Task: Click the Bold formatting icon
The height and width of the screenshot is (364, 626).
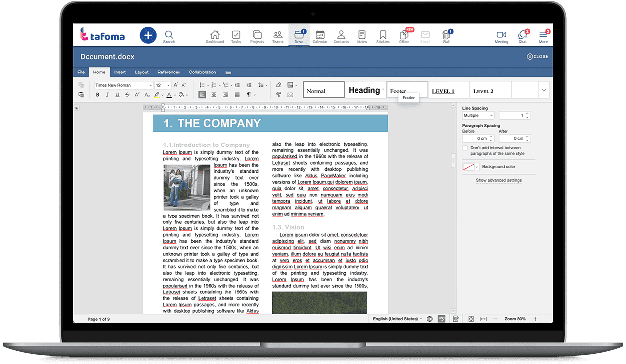Action: pyautogui.click(x=97, y=95)
